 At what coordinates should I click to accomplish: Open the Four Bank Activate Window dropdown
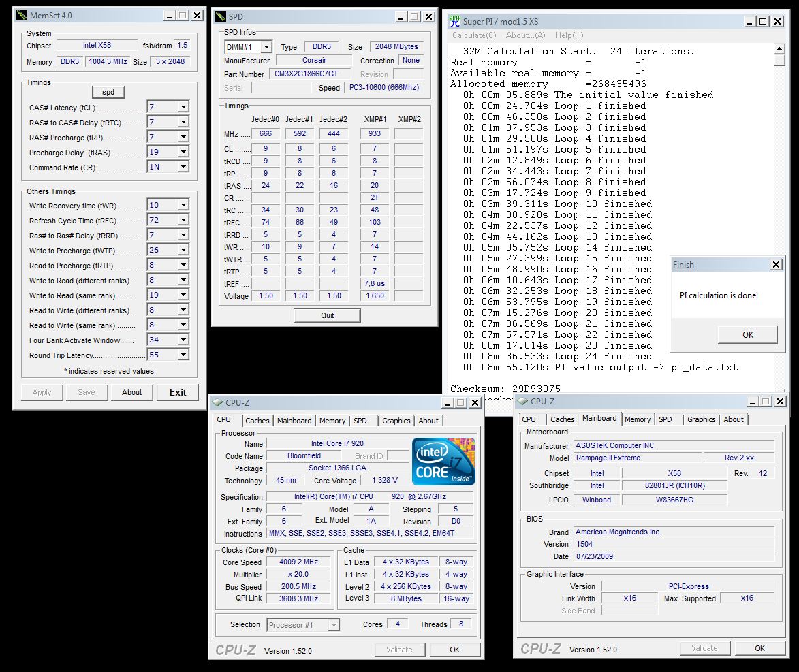pyautogui.click(x=183, y=340)
